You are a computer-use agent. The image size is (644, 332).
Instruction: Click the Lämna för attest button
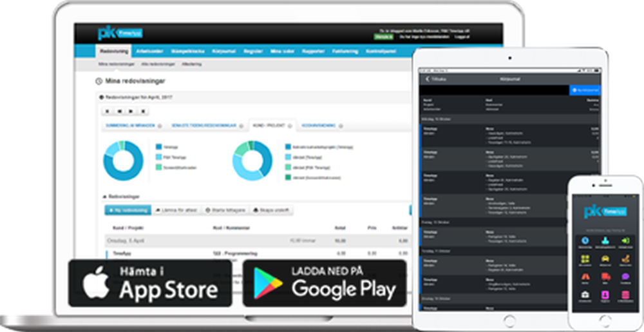pos(176,210)
